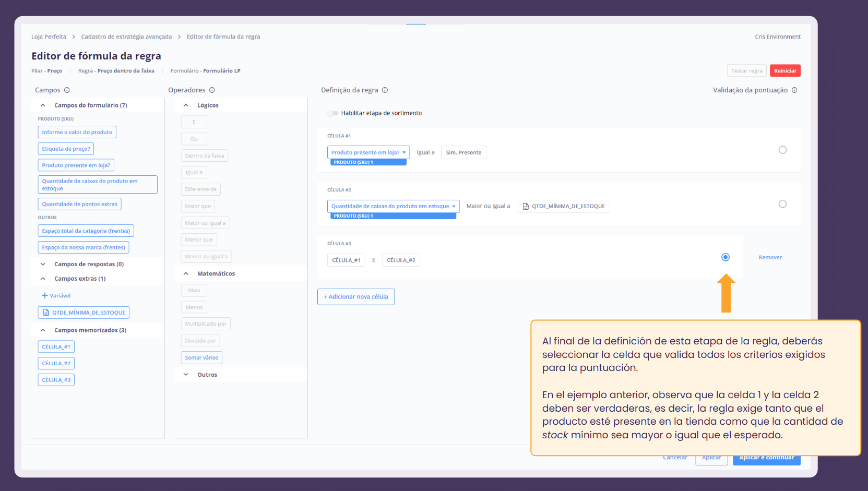Click Cris Environment label
The image size is (868, 491).
pyautogui.click(x=778, y=37)
